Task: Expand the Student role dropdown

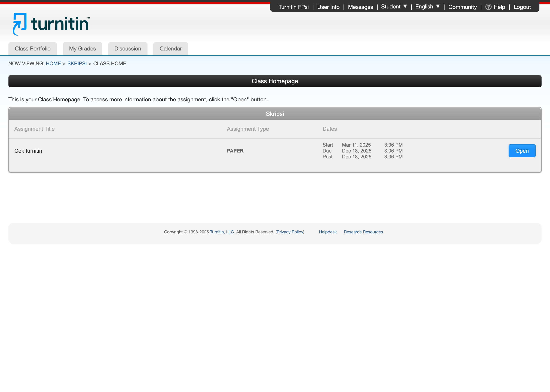Action: (x=394, y=7)
